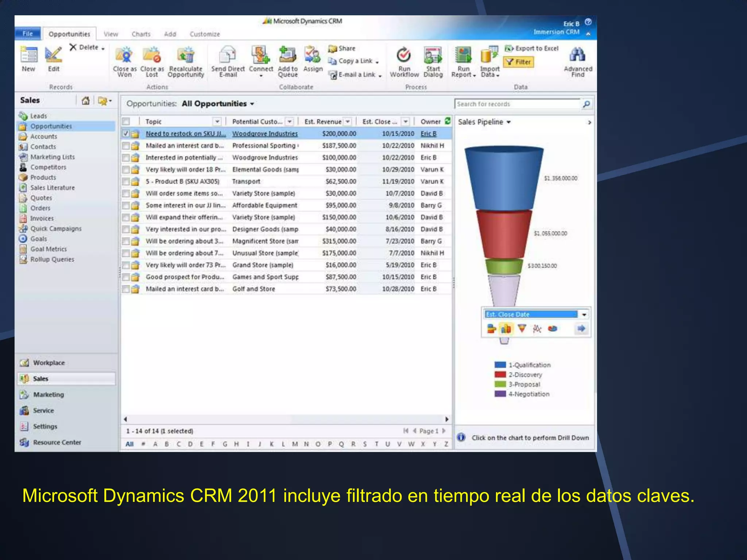Image resolution: width=747 pixels, height=560 pixels.
Task: Switch to the Charts ribbon tab
Action: (x=141, y=34)
